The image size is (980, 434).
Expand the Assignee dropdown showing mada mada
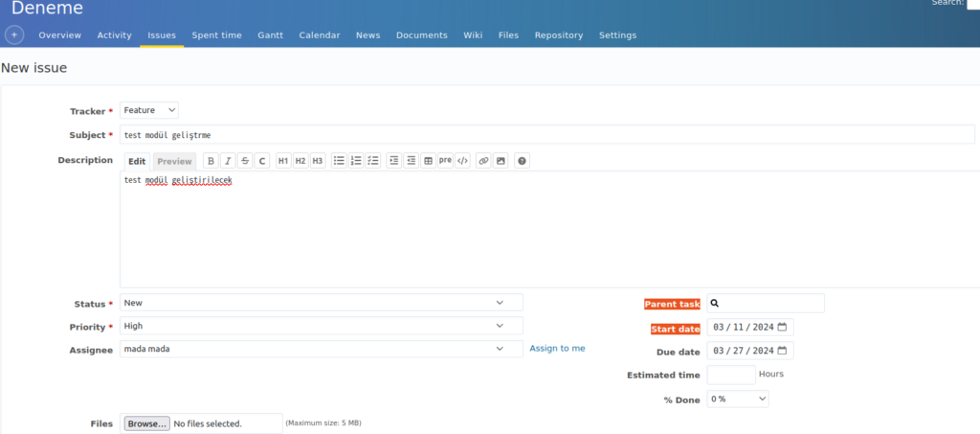(x=322, y=350)
